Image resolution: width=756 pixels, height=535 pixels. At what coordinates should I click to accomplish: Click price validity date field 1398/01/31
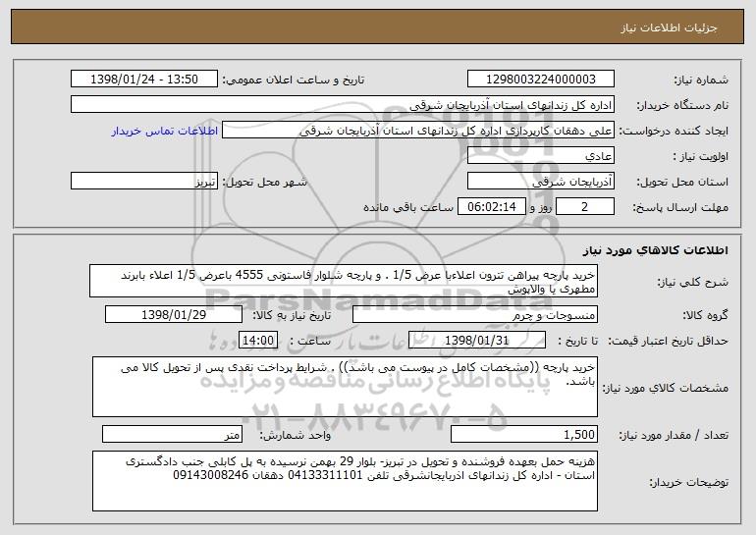pos(477,341)
